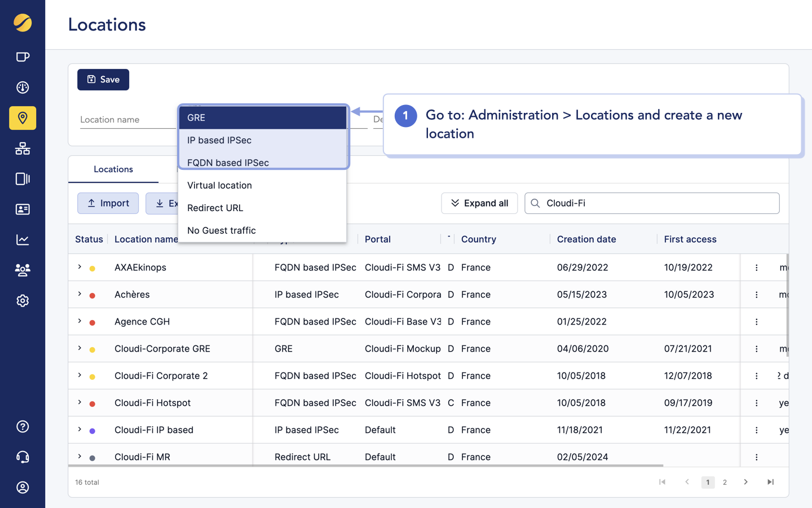Viewport: 812px width, 508px height.
Task: Open the network hierarchy sidebar icon
Action: click(x=23, y=148)
